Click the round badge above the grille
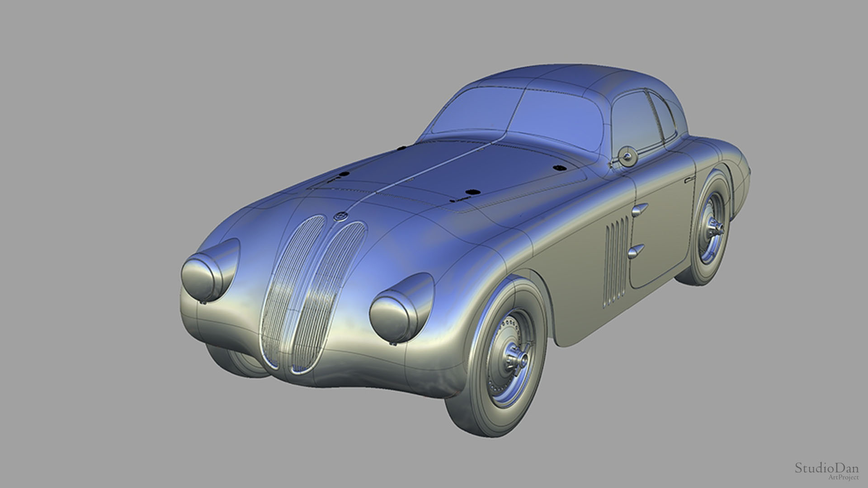Viewport: 868px width, 488px height. pyautogui.click(x=340, y=217)
